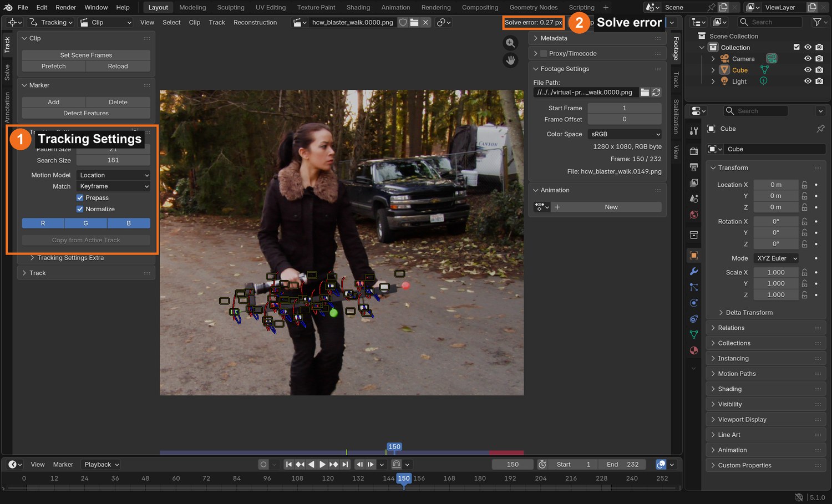This screenshot has width=832, height=504.
Task: Open the Render properties tab
Action: (694, 151)
